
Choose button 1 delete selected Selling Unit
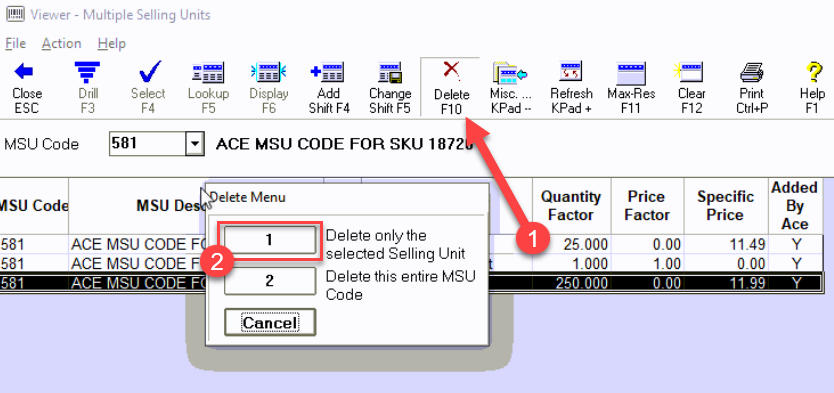[270, 240]
